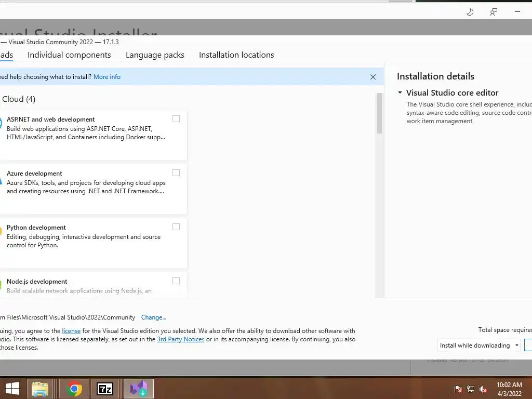Image resolution: width=532 pixels, height=399 pixels.
Task: Open the license link
Action: [x=71, y=331]
